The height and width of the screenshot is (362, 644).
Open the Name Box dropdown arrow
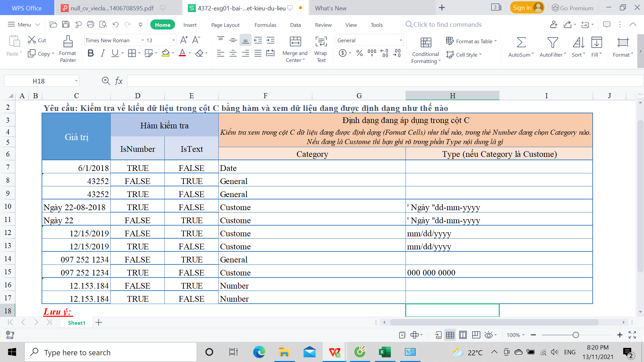[76, 81]
